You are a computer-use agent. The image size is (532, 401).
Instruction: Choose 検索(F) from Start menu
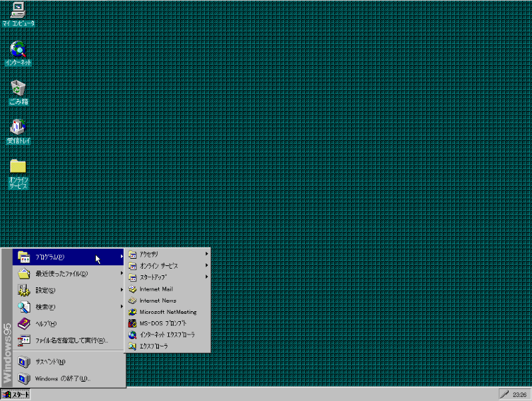coord(69,307)
